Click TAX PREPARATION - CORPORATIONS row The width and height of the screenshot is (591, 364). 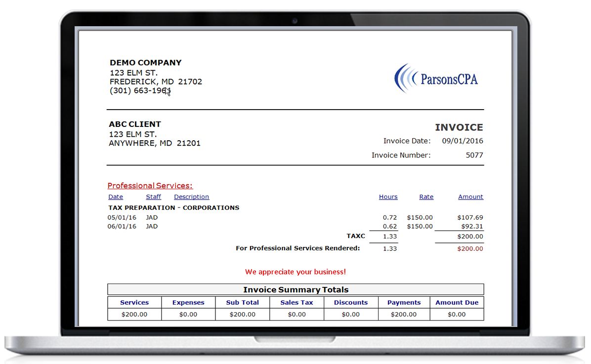point(174,207)
